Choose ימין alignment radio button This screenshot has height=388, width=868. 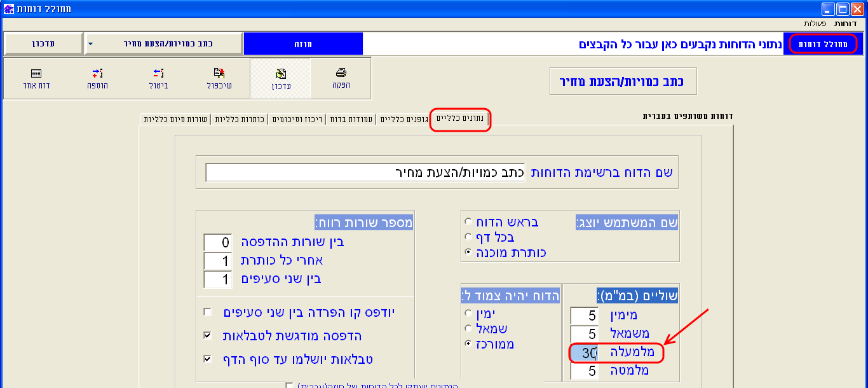click(x=469, y=314)
